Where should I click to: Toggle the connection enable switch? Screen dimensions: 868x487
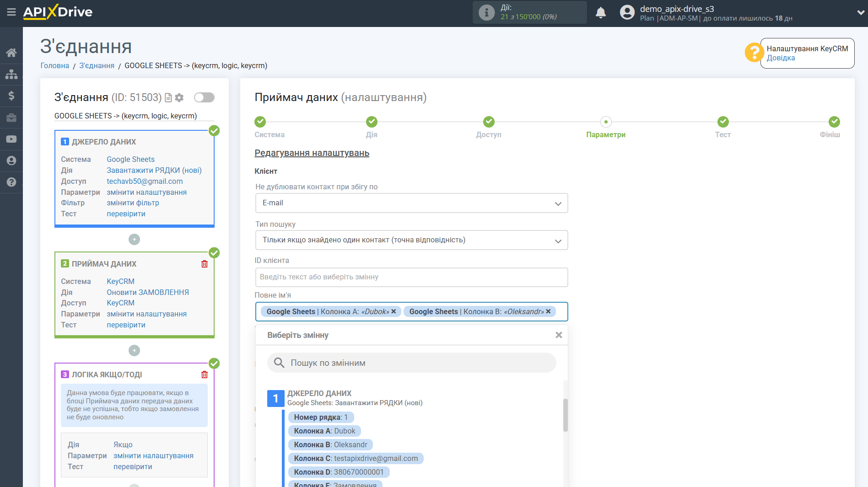204,97
